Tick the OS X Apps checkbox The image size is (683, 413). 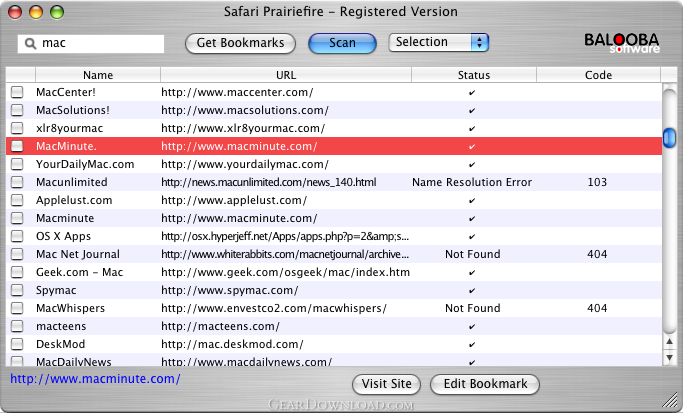pyautogui.click(x=17, y=236)
